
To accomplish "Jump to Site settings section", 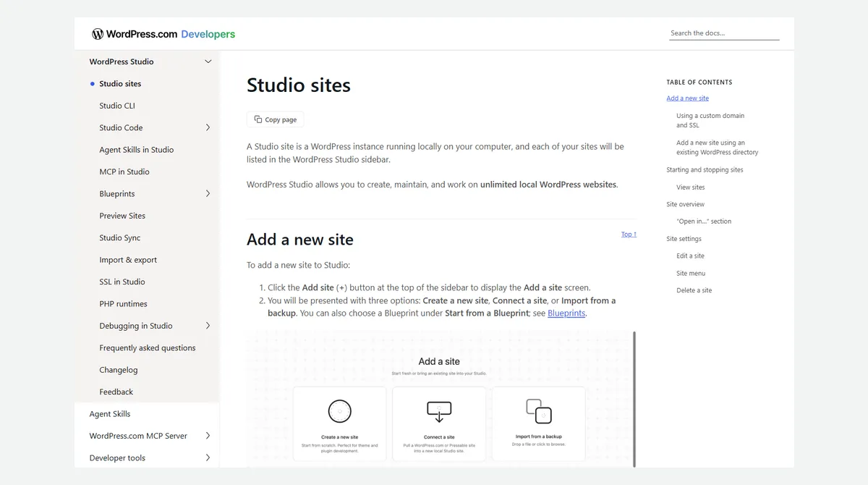I will click(684, 239).
